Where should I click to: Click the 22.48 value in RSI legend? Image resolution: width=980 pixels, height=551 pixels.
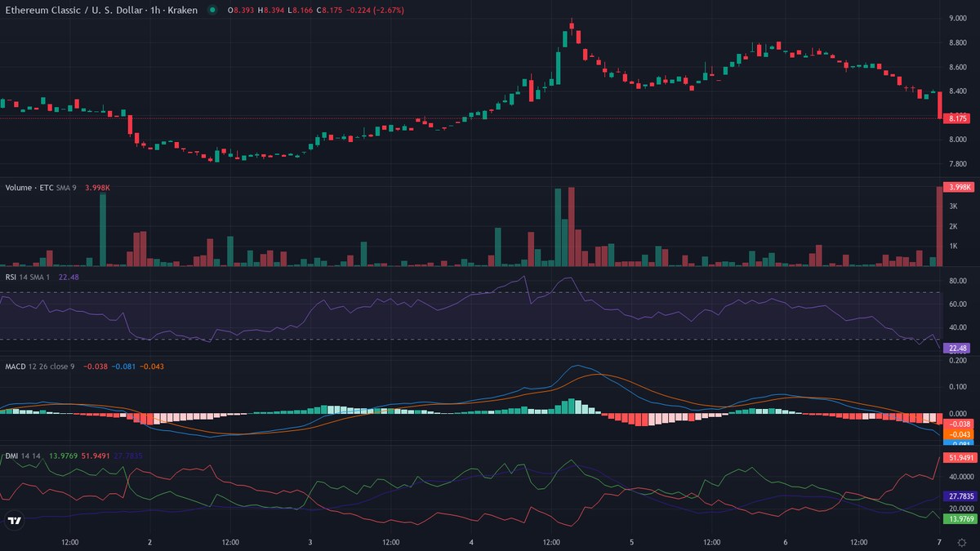pyautogui.click(x=69, y=277)
